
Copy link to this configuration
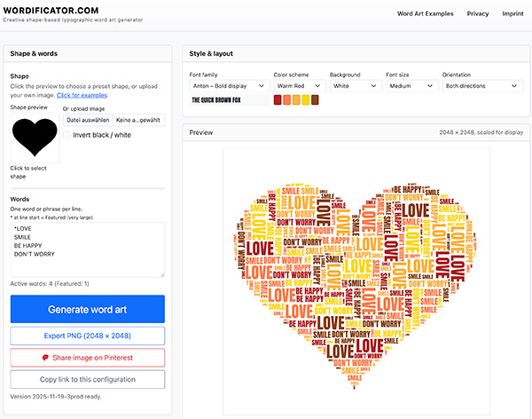88,379
